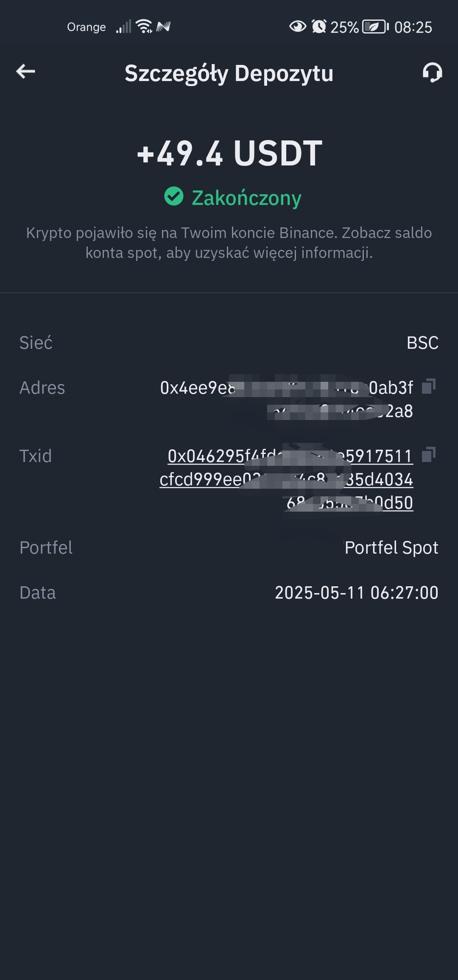Tap the battery indicator icon

pos(376,27)
